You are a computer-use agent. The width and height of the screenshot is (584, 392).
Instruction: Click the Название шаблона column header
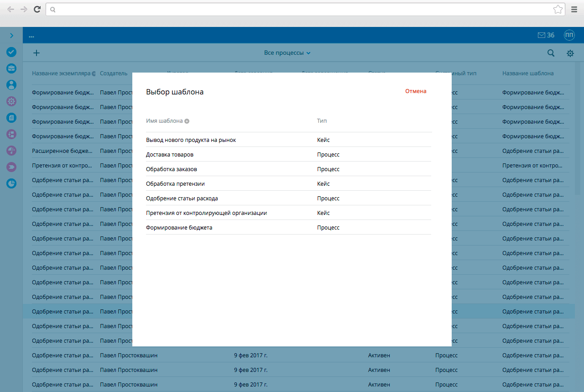tap(528, 73)
